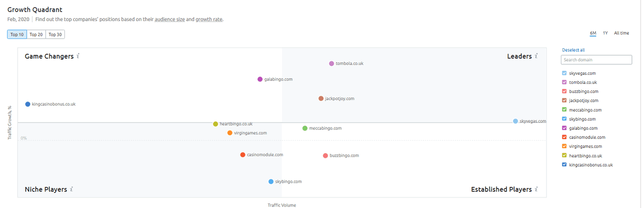Open the Established Players info icon
Viewport: 644px width, 208px height.
click(x=536, y=189)
